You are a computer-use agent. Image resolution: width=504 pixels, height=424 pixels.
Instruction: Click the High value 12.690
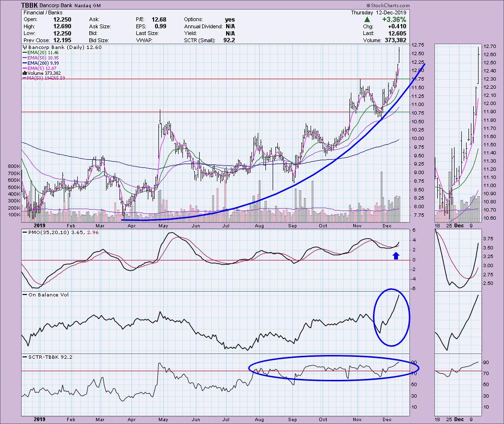[x=62, y=26]
